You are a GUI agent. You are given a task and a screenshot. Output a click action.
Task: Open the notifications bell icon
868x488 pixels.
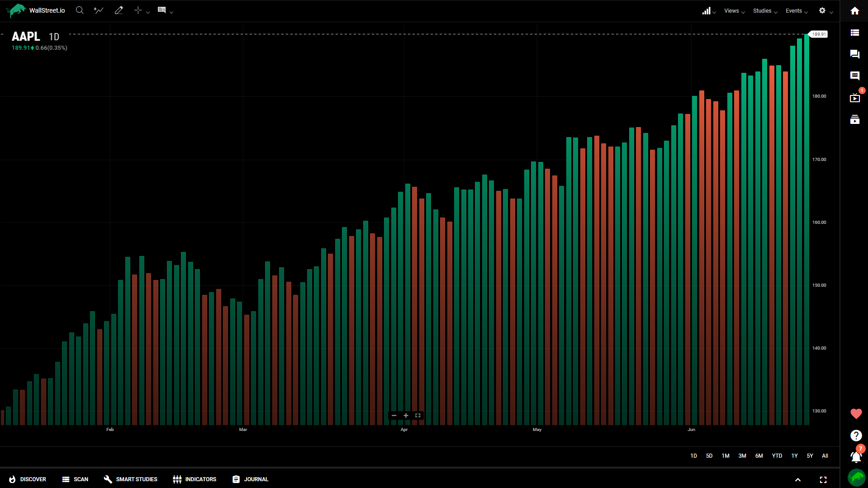pyautogui.click(x=855, y=457)
